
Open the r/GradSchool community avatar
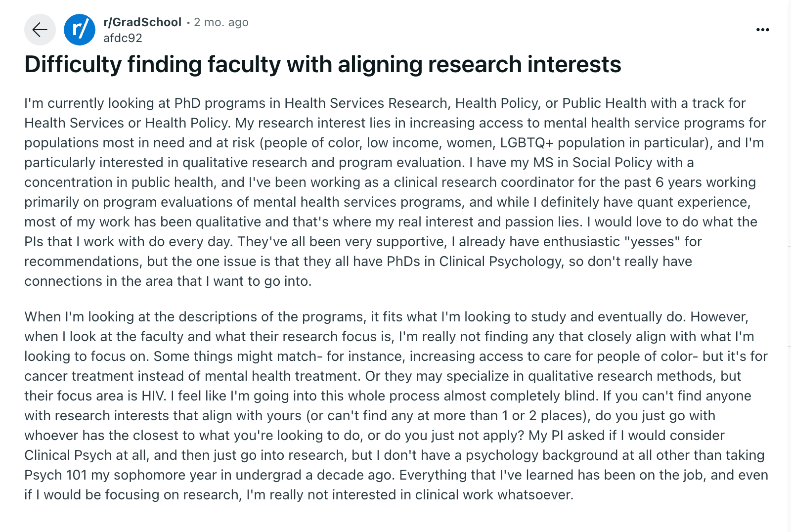[80, 30]
